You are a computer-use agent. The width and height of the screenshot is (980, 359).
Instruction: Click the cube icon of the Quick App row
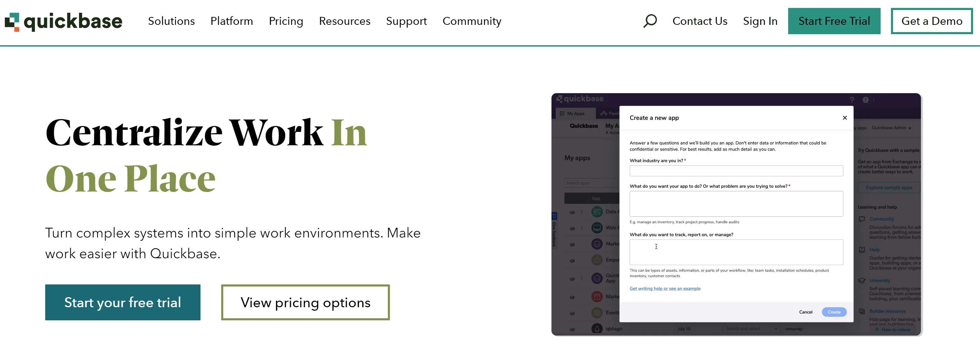click(x=597, y=278)
